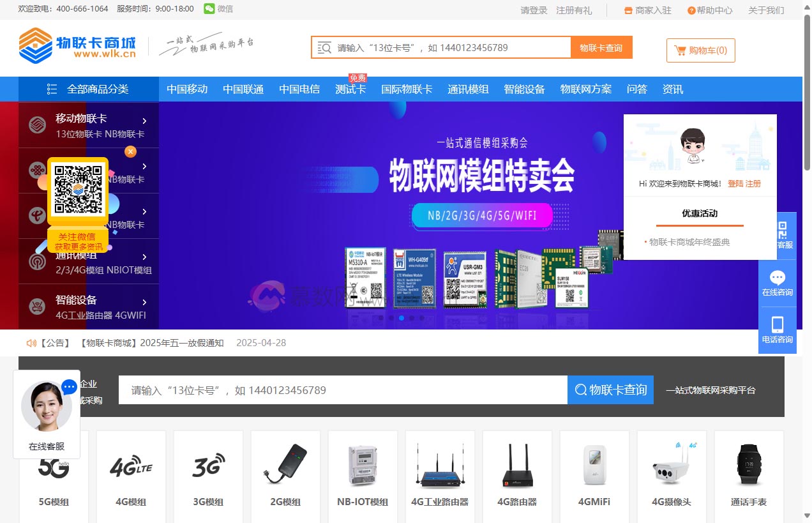
Task: Click the orange 物联卡查询 button
Action: click(x=601, y=47)
